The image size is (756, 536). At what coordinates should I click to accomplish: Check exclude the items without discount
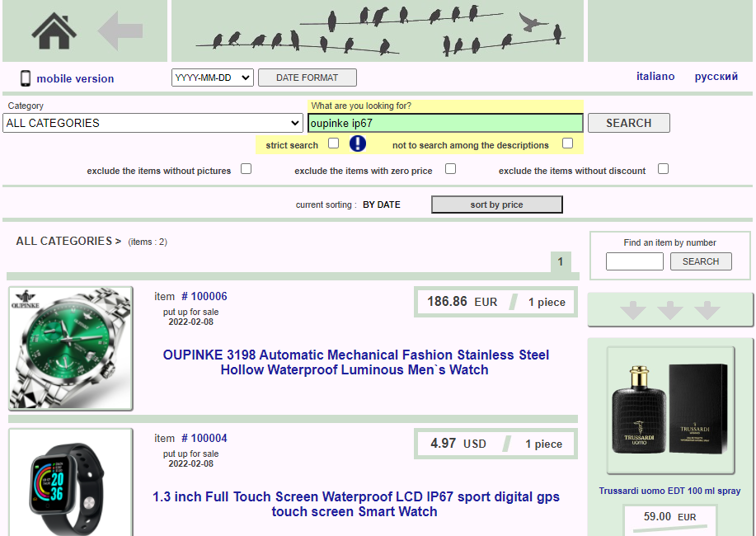click(x=664, y=169)
